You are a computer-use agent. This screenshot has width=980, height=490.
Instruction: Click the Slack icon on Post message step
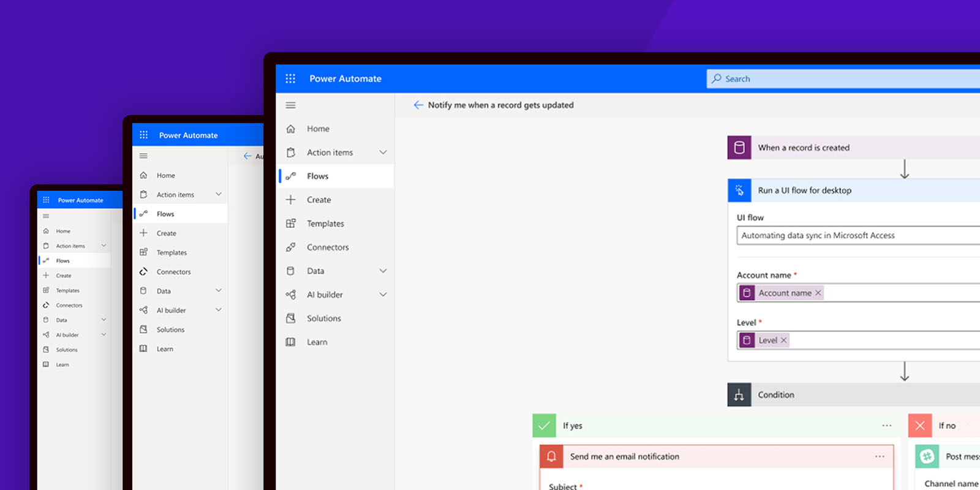pos(927,457)
